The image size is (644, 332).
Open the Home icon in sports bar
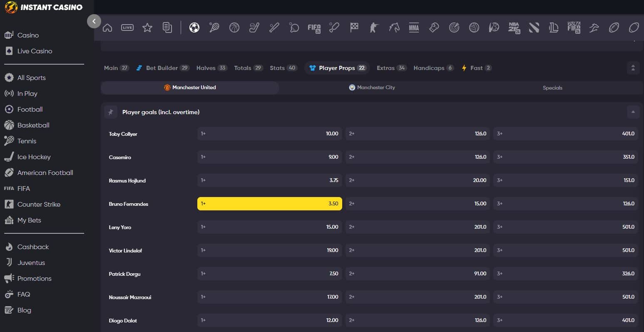point(107,28)
